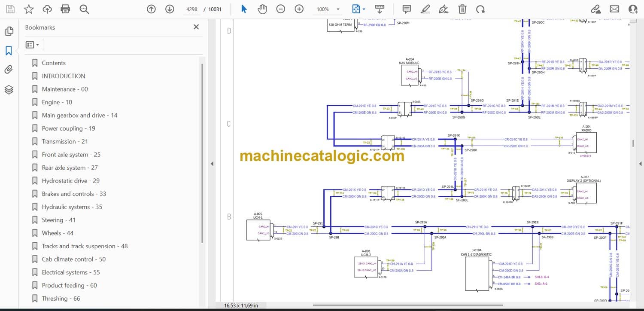Collapse the left navigation pane arrow

[x=212, y=164]
